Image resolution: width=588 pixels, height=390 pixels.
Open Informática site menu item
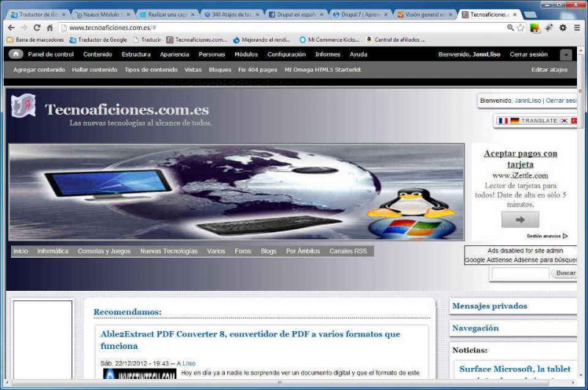tap(52, 251)
